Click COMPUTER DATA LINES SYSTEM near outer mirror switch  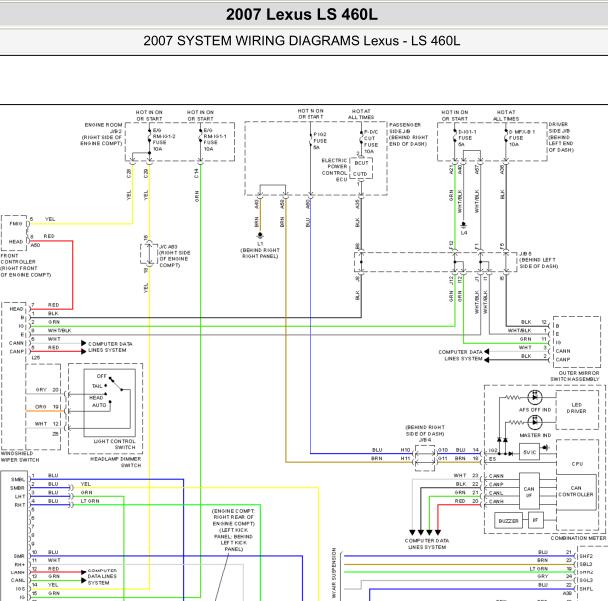click(x=460, y=355)
